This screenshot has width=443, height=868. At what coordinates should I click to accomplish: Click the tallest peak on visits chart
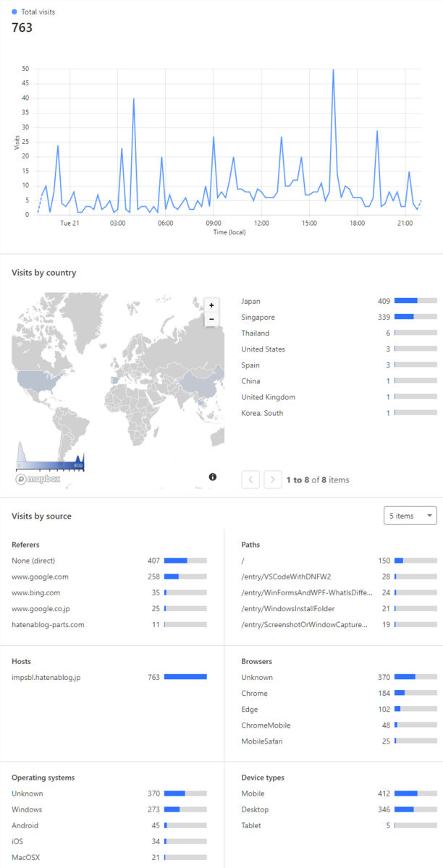click(333, 70)
